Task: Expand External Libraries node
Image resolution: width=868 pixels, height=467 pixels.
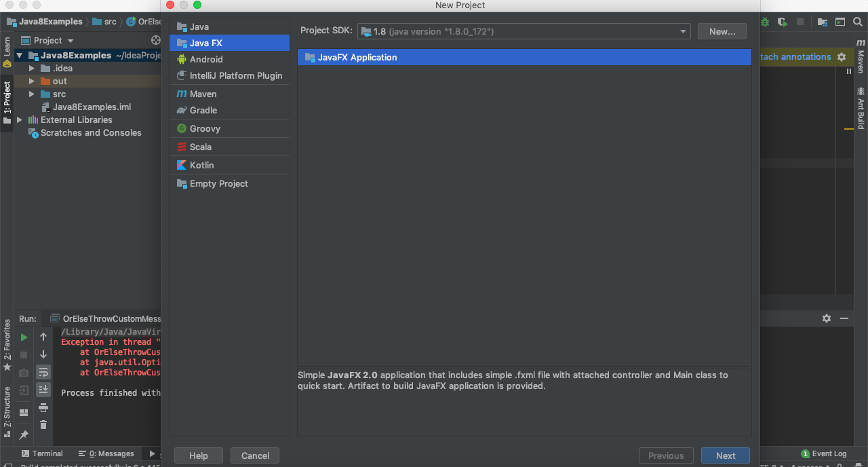Action: [20, 119]
